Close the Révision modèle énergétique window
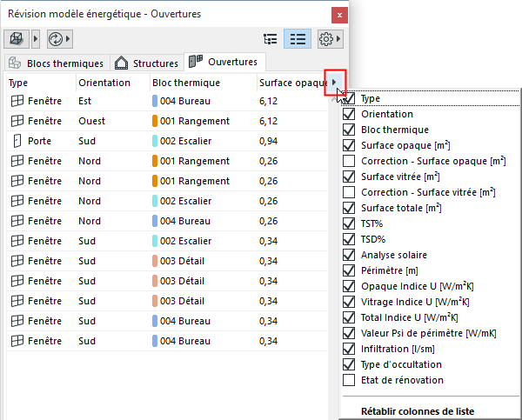Viewport: 522px width, 420px height. click(339, 15)
